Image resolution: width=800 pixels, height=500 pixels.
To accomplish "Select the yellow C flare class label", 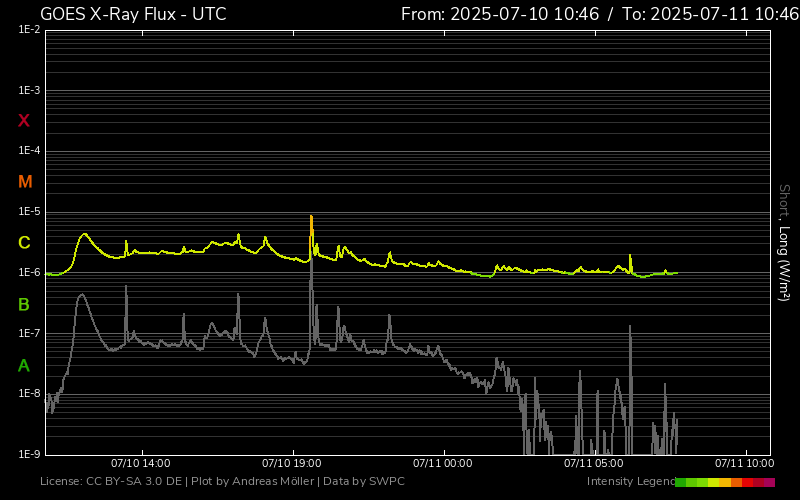I will [24, 243].
